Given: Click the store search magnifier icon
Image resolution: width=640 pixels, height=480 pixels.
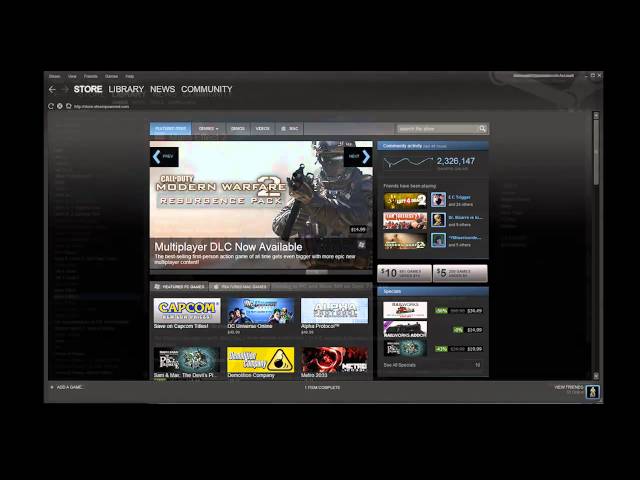Looking at the screenshot, I should pos(482,129).
